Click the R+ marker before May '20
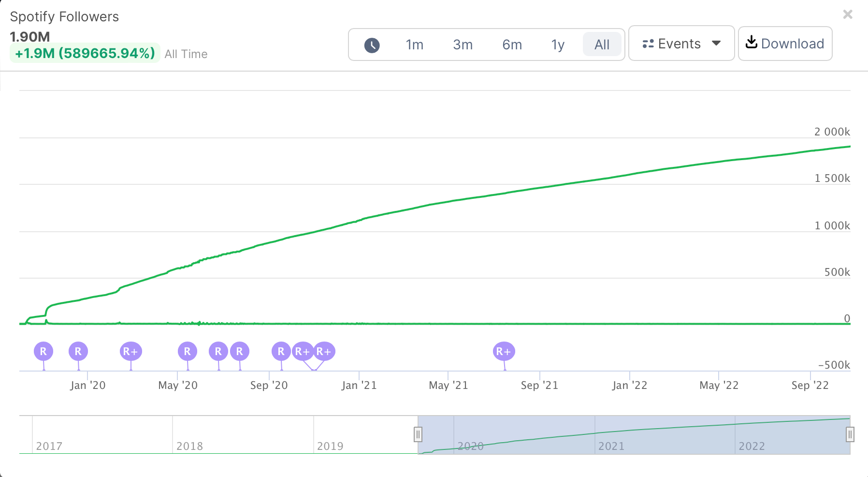868x477 pixels. coord(130,352)
